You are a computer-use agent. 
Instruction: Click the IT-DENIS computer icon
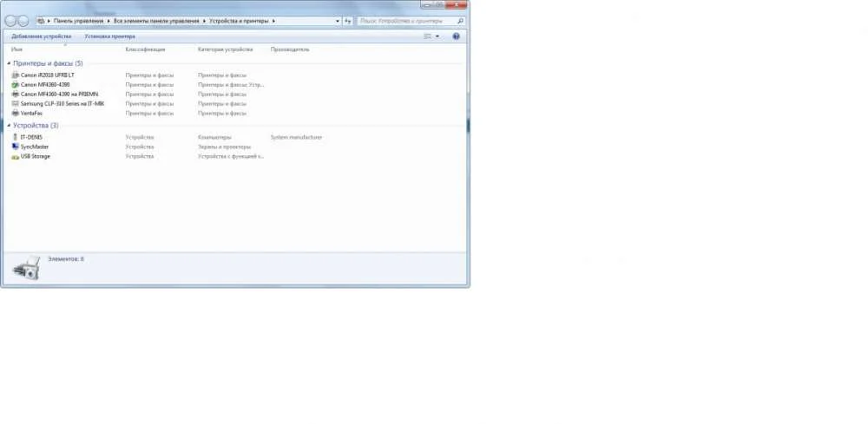coord(15,137)
